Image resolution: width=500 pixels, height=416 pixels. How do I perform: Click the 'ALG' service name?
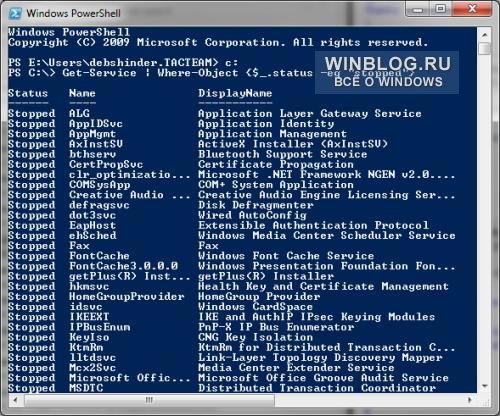coord(79,113)
